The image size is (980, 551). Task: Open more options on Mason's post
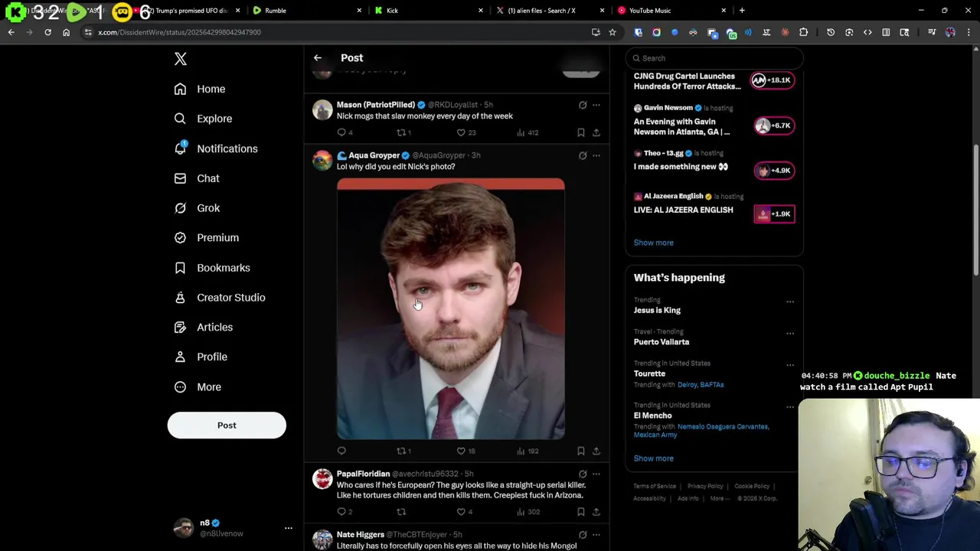point(596,105)
